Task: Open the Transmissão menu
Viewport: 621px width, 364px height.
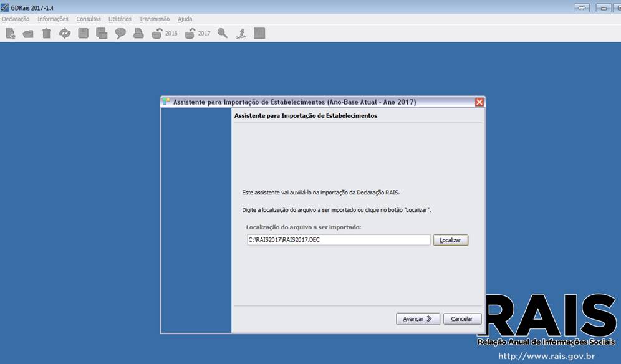Action: [155, 19]
